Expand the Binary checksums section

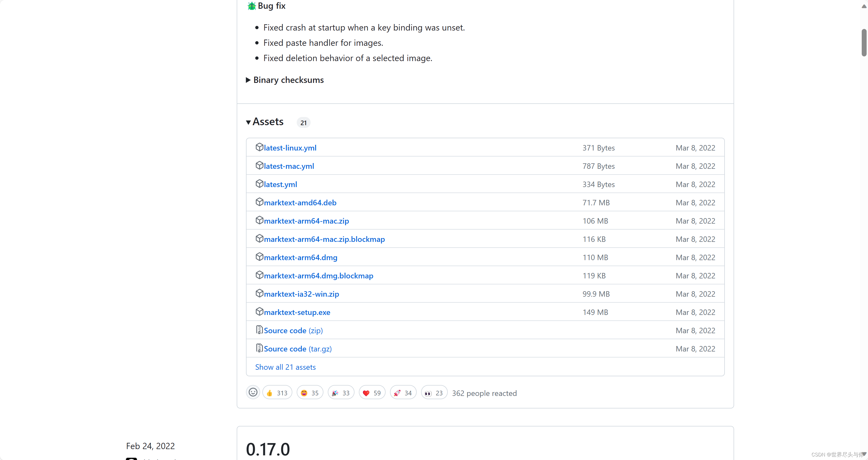pos(289,80)
